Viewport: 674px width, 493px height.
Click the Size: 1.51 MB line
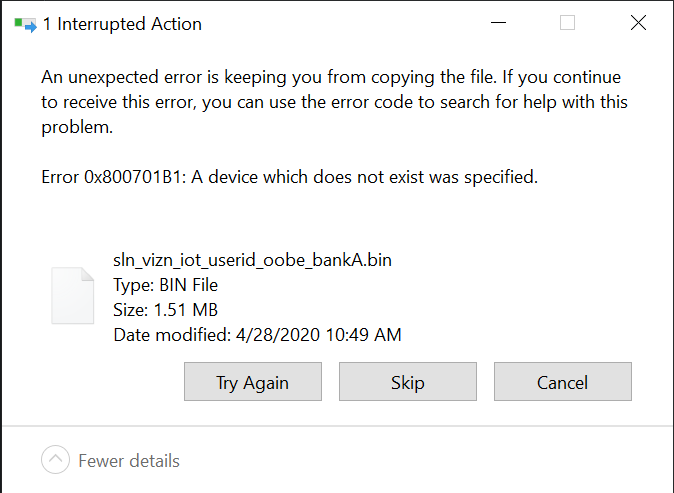[165, 310]
